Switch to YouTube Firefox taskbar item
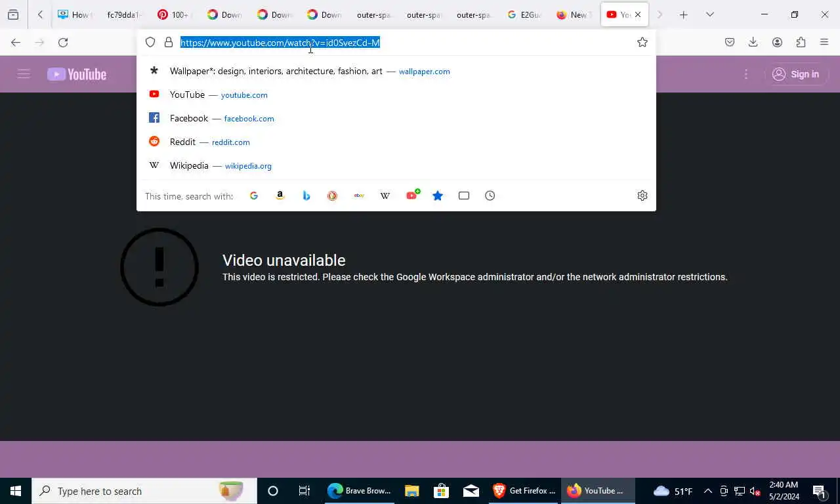Screen dimensions: 840x504 (597, 491)
